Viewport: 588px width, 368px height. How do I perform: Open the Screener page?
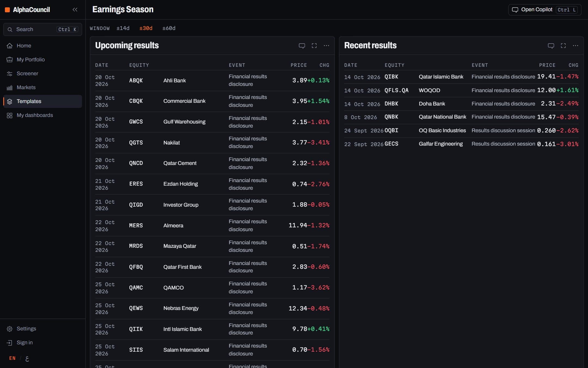42,73
